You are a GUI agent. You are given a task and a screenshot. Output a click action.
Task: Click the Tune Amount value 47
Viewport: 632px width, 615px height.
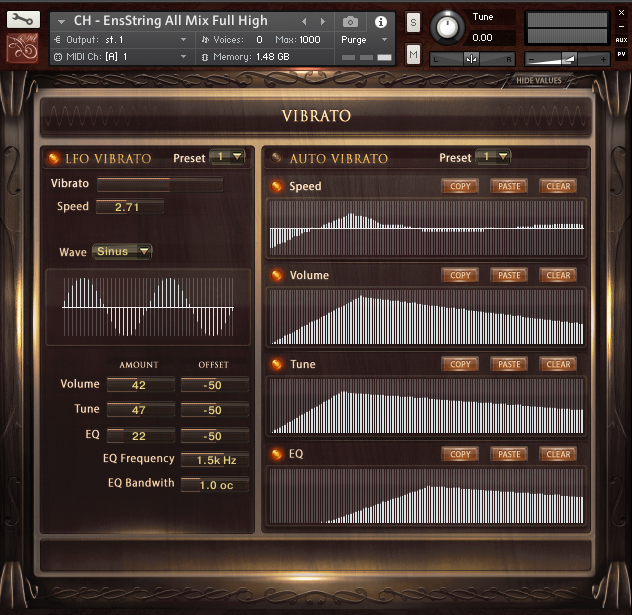141,410
